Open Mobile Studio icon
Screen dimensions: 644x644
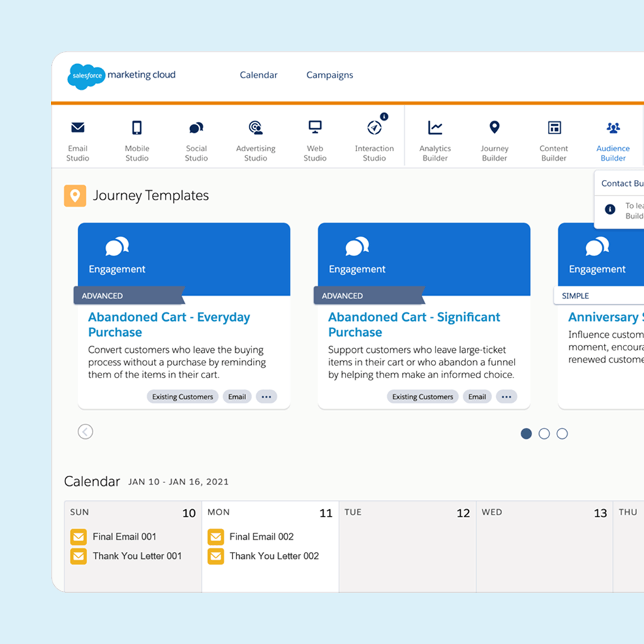[137, 128]
